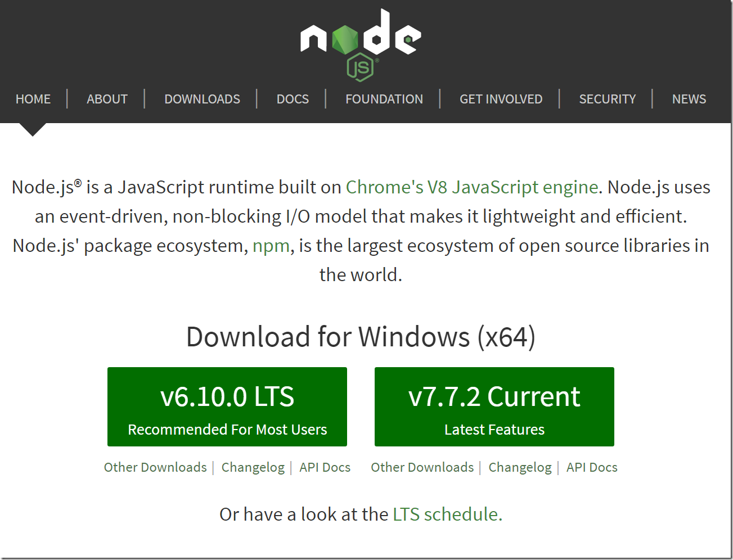
Task: Open Other Downloads under v7.7.2 Current
Action: [422, 467]
